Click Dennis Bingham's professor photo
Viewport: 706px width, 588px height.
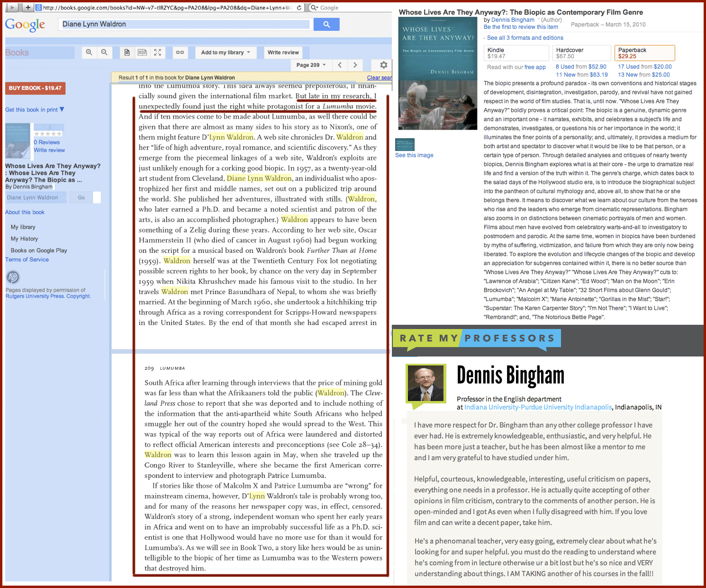426,383
